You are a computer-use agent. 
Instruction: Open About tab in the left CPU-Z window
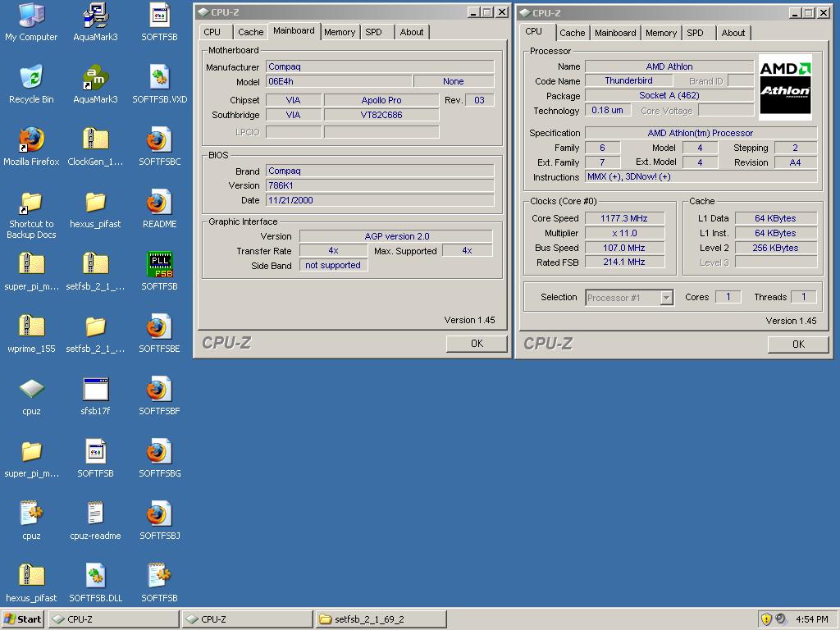(x=412, y=32)
